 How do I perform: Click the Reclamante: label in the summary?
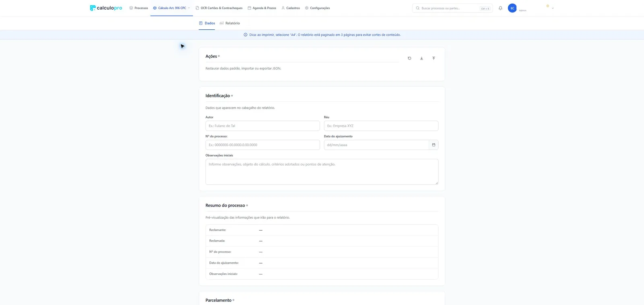(217, 230)
